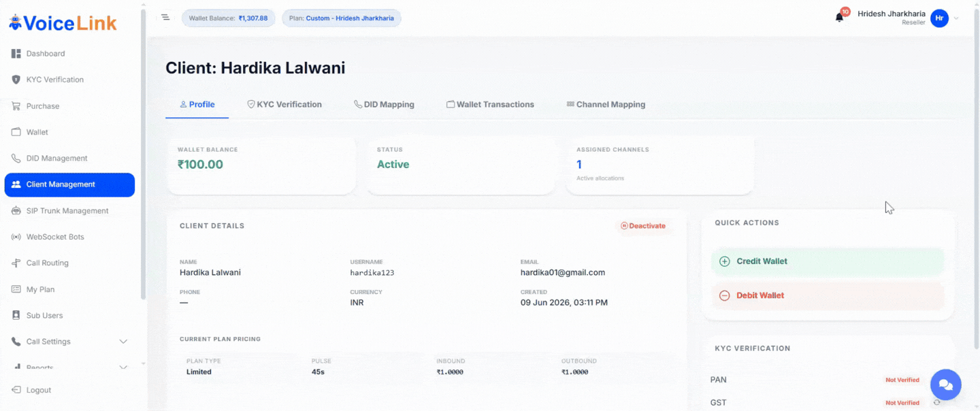Click the ₹100.00 wallet balance value
Image resolution: width=980 pixels, height=411 pixels.
point(200,165)
